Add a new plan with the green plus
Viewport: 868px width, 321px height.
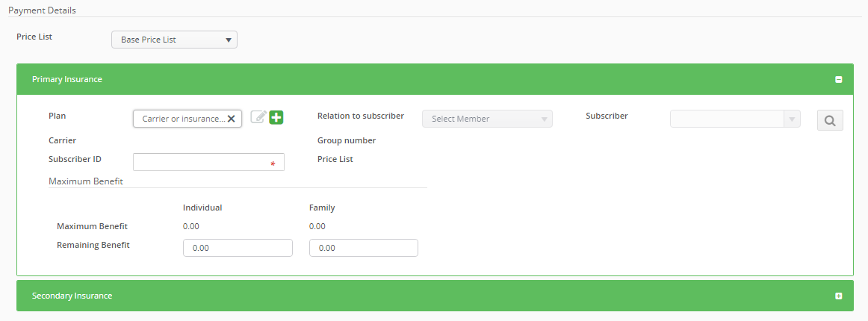tap(276, 117)
